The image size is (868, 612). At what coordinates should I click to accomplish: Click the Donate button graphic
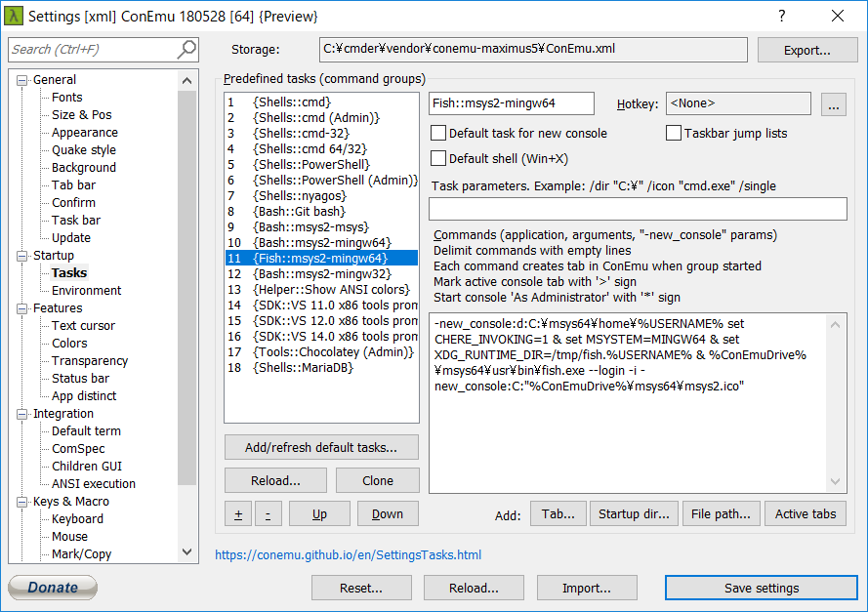(x=52, y=588)
